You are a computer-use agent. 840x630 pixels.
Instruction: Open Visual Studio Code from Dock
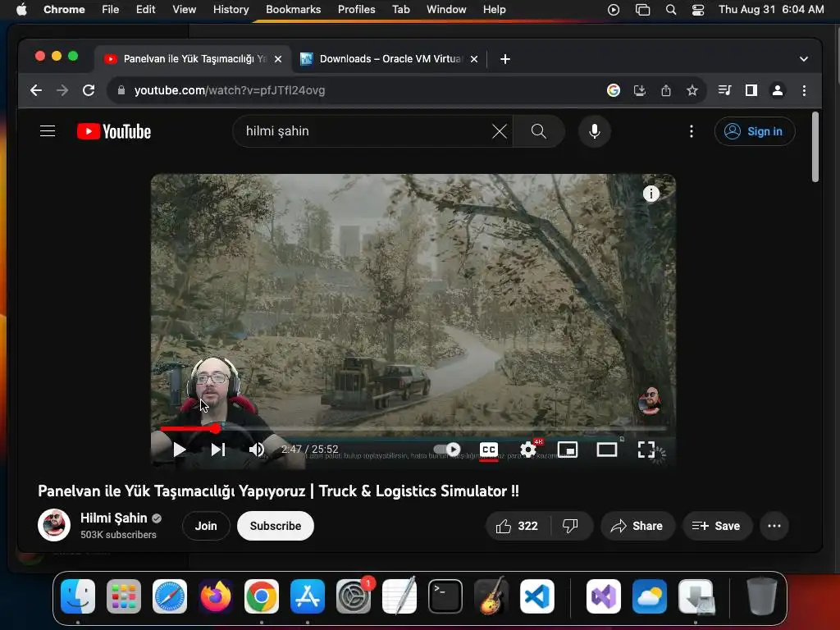coord(536,596)
